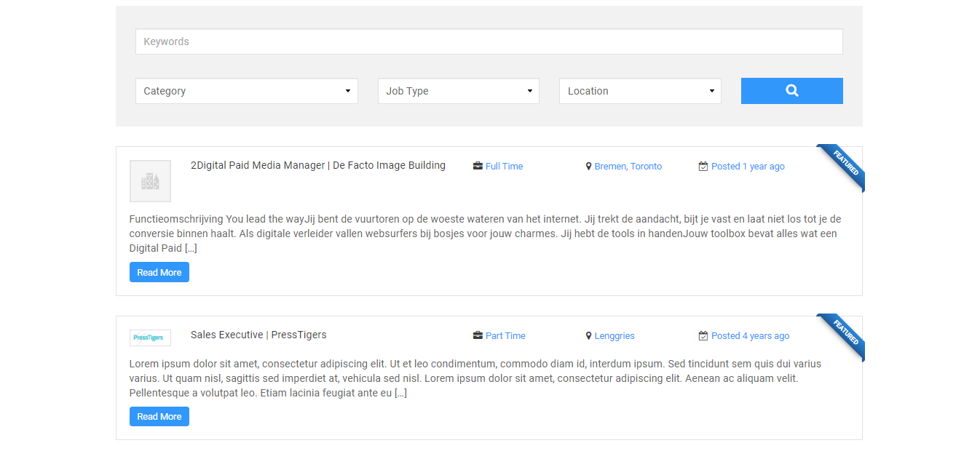Open the Location dropdown
Image resolution: width=980 pixels, height=451 pixels.
click(x=639, y=90)
